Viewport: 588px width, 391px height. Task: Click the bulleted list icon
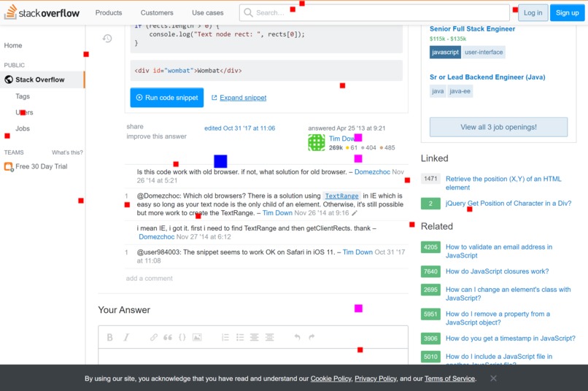(240, 337)
